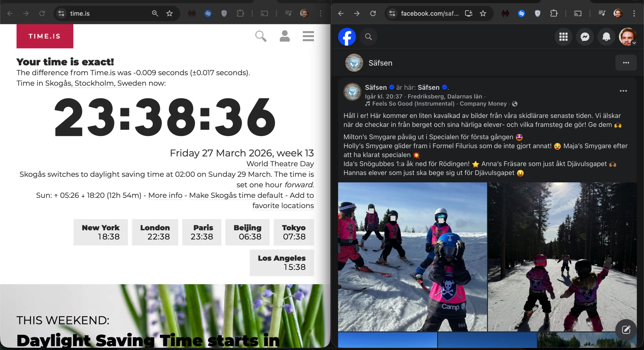Open Chrome menu in Facebook window
The width and height of the screenshot is (644, 350).
(634, 13)
